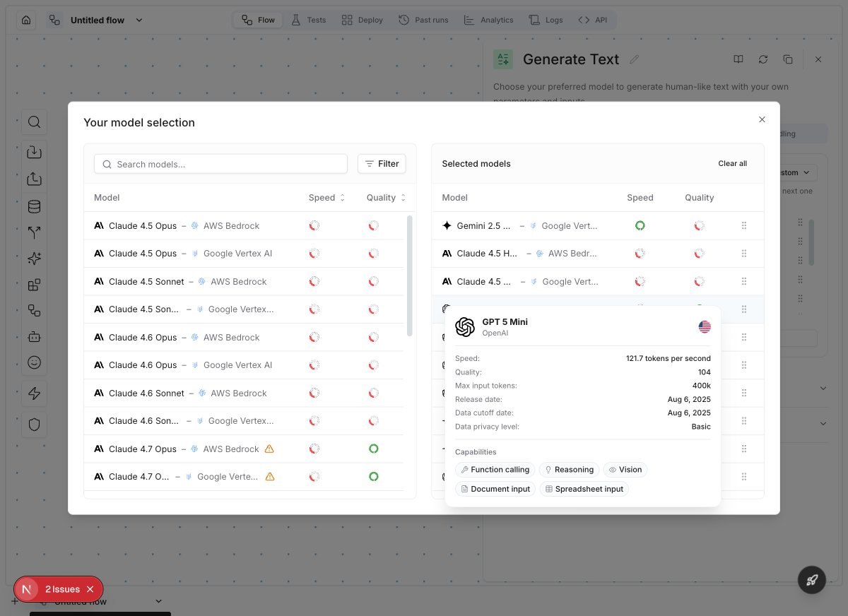Select Claude 4.6 Opus Google Vertex AI model

click(x=244, y=365)
